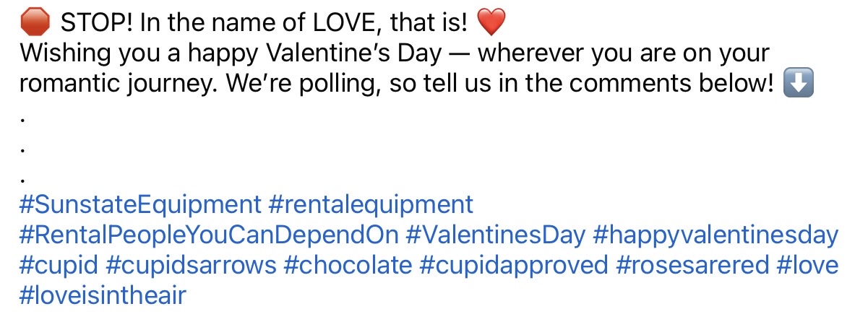The height and width of the screenshot is (322, 868).
Task: Click the down arrow emoji
Action: pos(799,85)
